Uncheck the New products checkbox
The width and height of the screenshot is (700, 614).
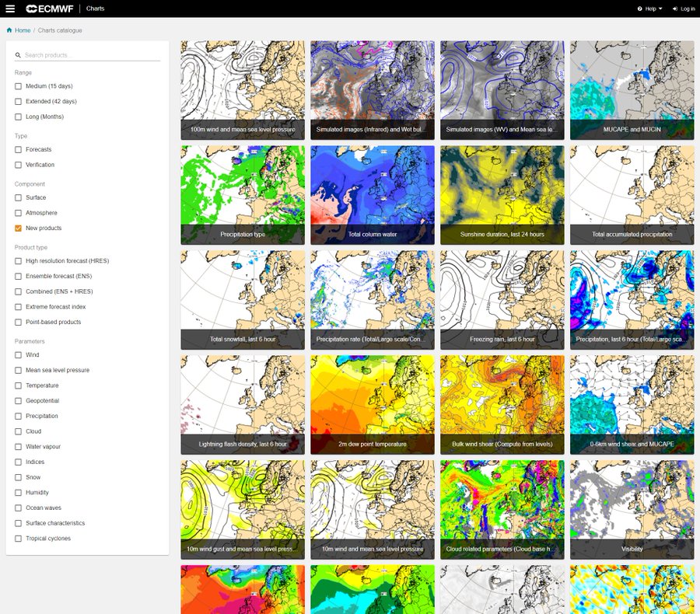click(x=19, y=228)
